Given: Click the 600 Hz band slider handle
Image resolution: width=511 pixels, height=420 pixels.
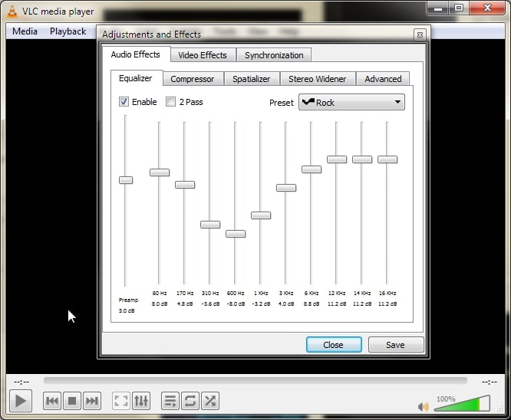Looking at the screenshot, I should (236, 234).
